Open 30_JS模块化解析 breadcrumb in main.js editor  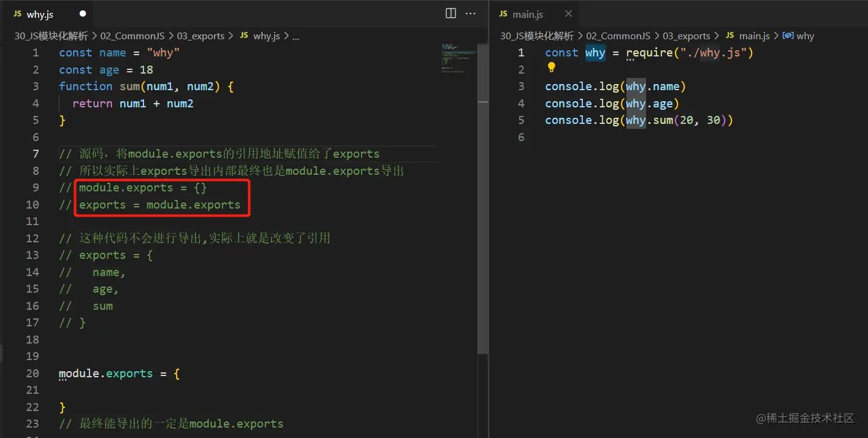[x=537, y=36]
